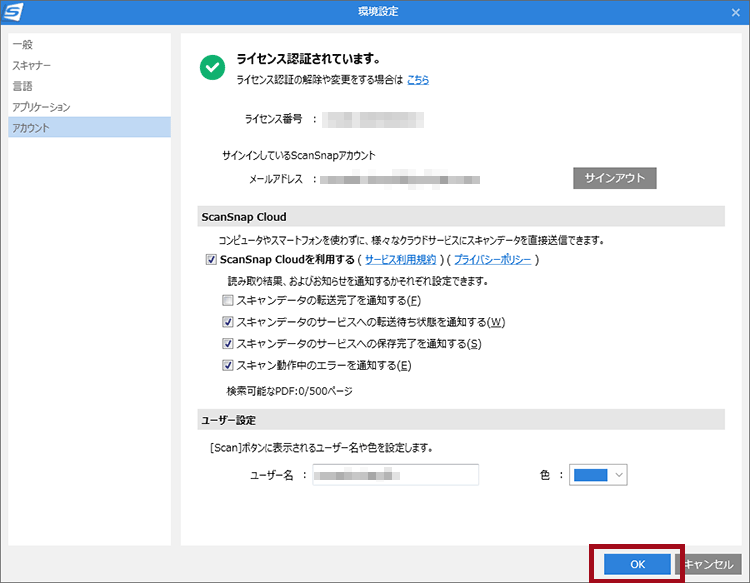Select the アカウント settings section
Image resolution: width=750 pixels, height=583 pixels.
click(89, 128)
